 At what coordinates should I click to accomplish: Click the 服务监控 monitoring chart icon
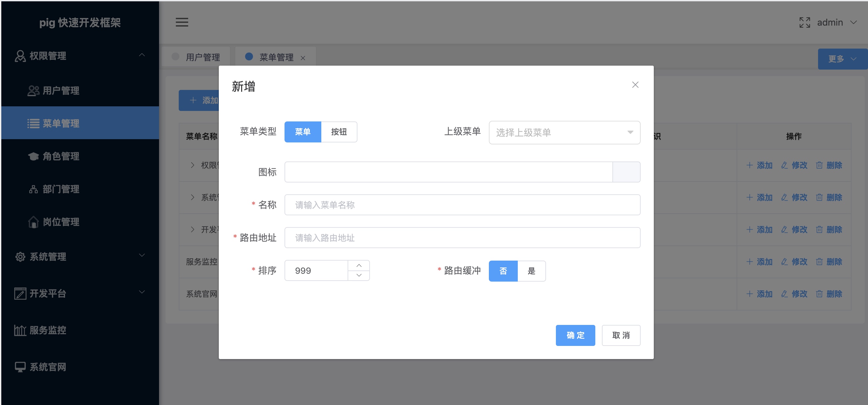(x=20, y=330)
